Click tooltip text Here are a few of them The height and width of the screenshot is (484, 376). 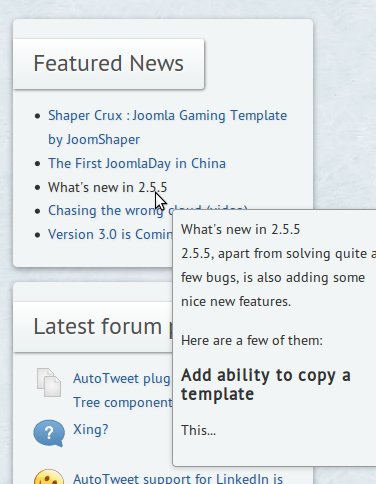252,340
